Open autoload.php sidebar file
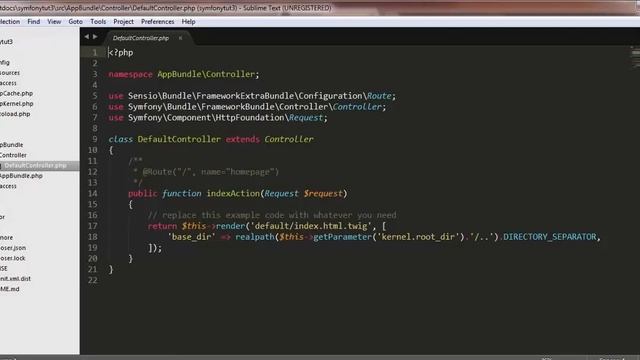 click(15, 114)
